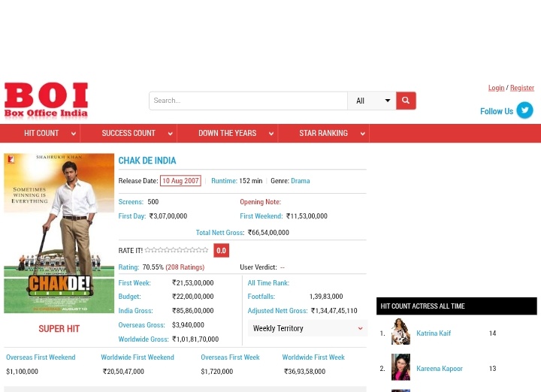Focus the Search input field

(248, 101)
